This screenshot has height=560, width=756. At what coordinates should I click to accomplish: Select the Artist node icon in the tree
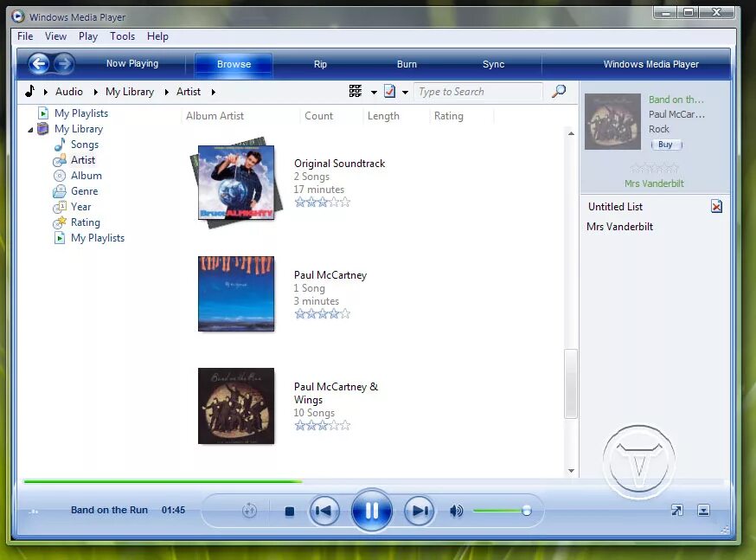[60, 159]
